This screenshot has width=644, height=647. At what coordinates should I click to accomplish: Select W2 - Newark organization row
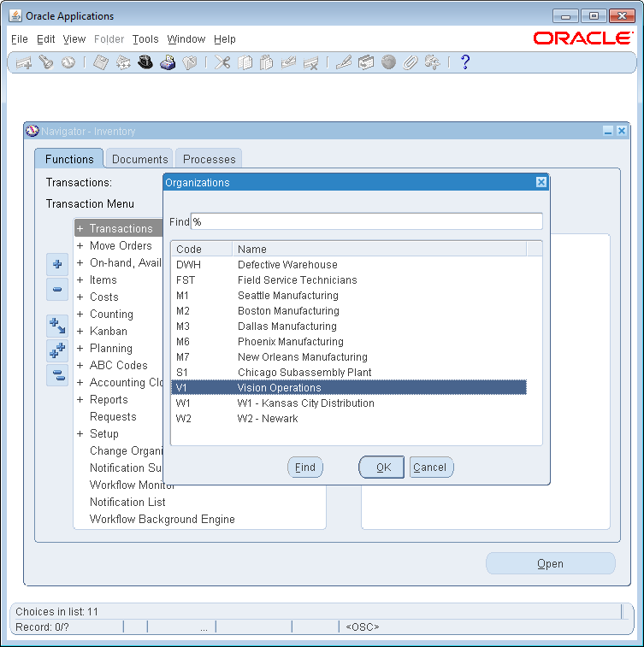pyautogui.click(x=349, y=419)
